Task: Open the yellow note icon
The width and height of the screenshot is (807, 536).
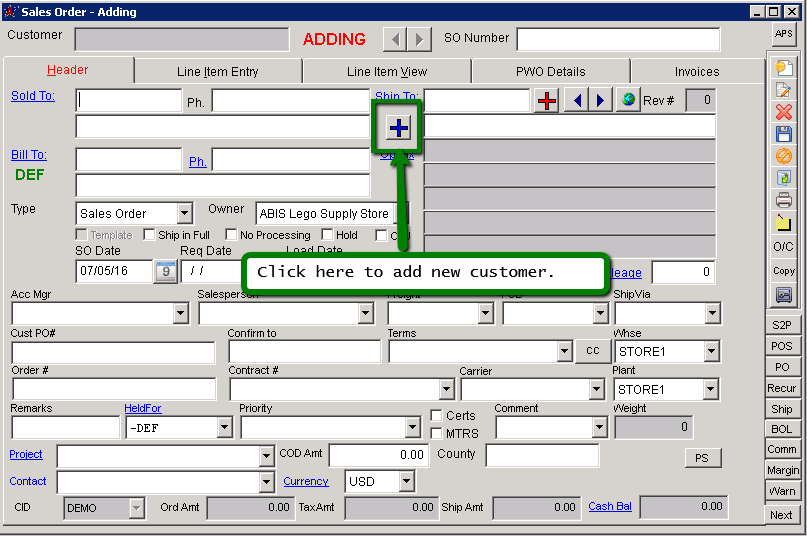Action: point(783,222)
